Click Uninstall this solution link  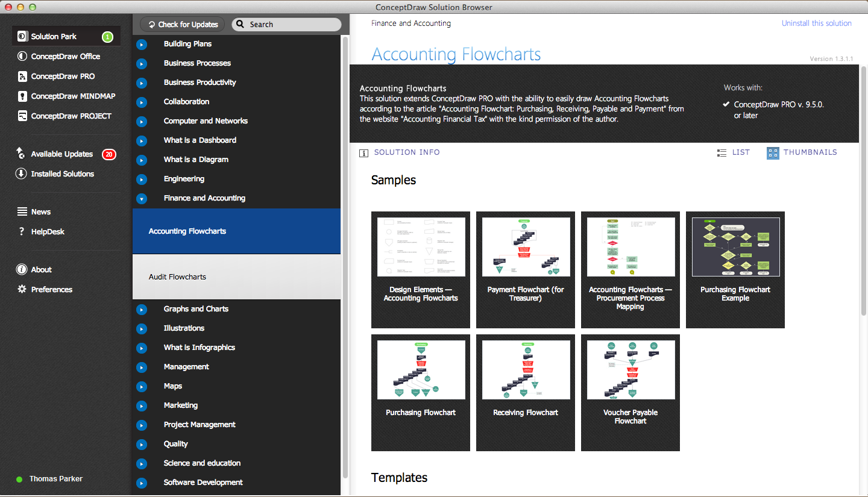[817, 23]
